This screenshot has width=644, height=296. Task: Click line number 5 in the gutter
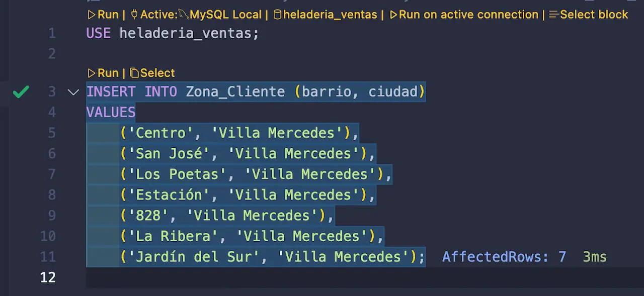coord(52,133)
